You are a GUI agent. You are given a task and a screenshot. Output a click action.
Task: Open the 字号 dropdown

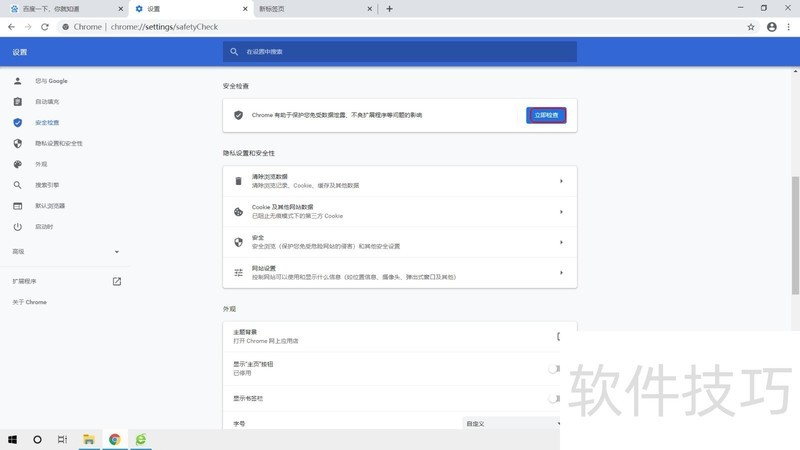pos(512,423)
